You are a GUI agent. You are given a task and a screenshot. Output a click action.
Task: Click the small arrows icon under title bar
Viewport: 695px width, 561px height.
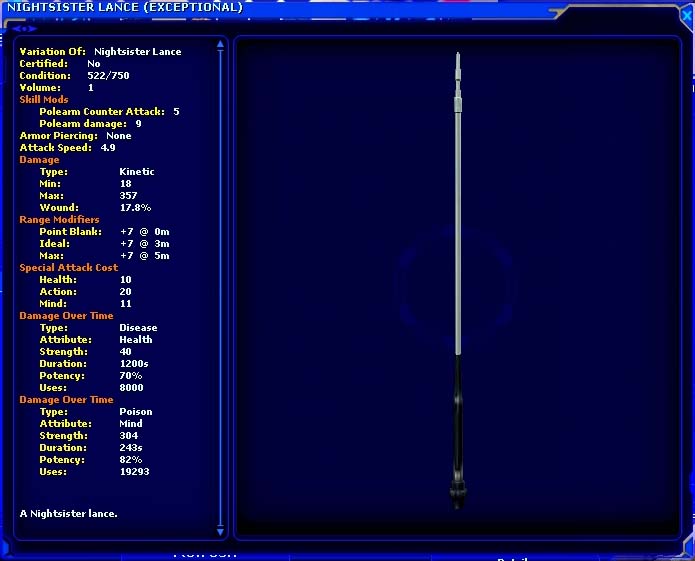(25, 29)
